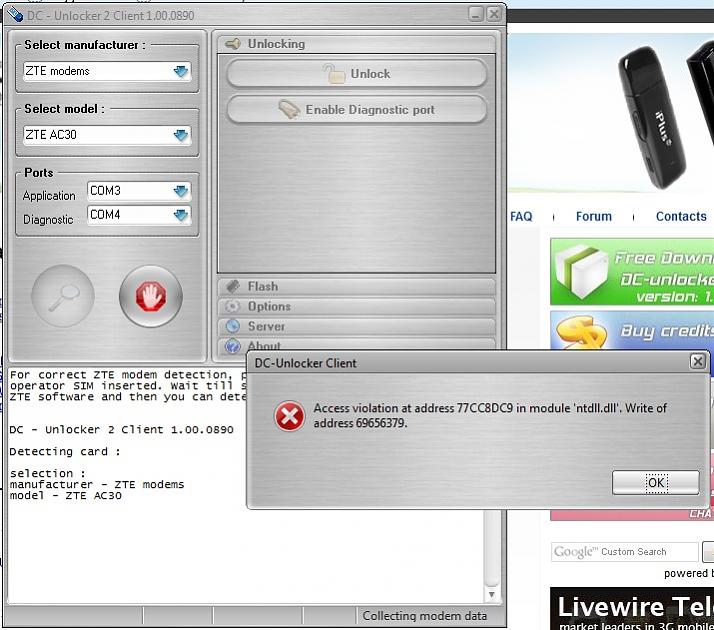
Task: Click the Google Custom Search field
Action: (624, 552)
